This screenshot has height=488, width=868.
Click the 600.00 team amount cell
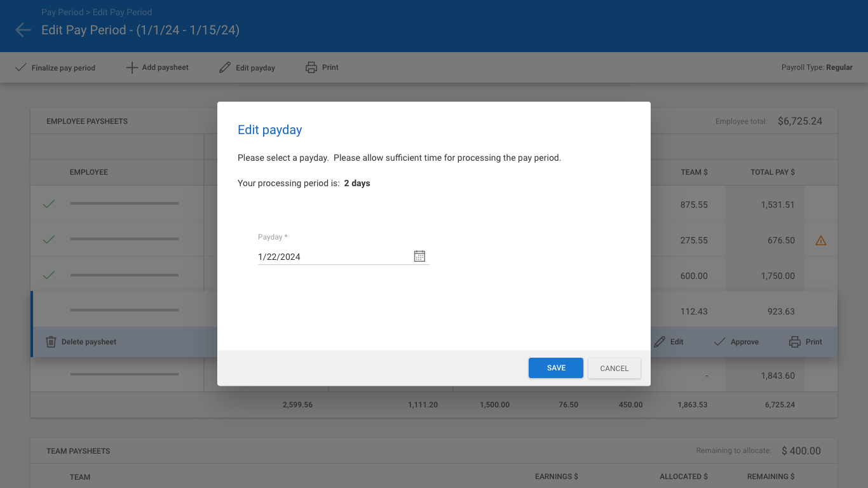point(694,276)
